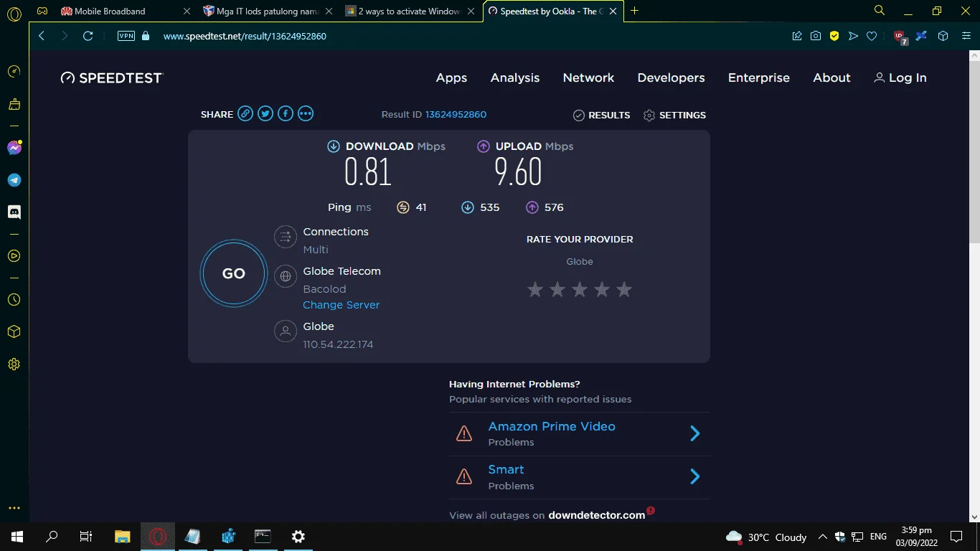Go back to the previous page
The width and height of the screenshot is (980, 551).
[42, 36]
